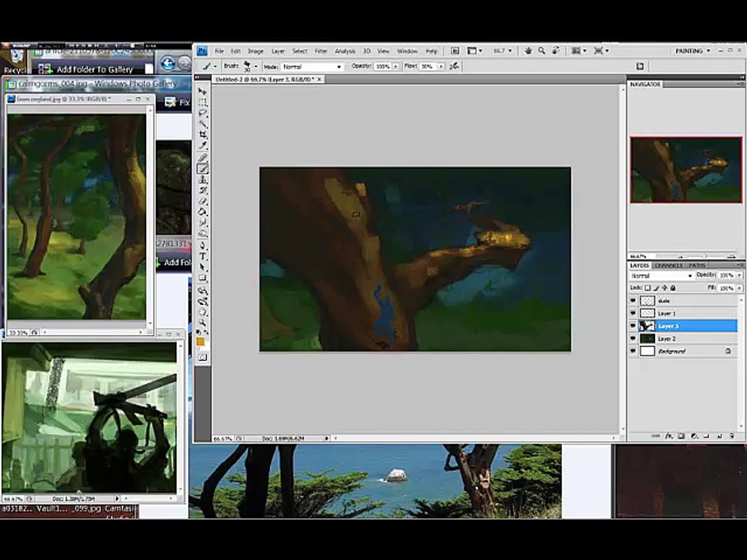Select the Gradient tool
The width and height of the screenshot is (747, 560).
coord(202,212)
